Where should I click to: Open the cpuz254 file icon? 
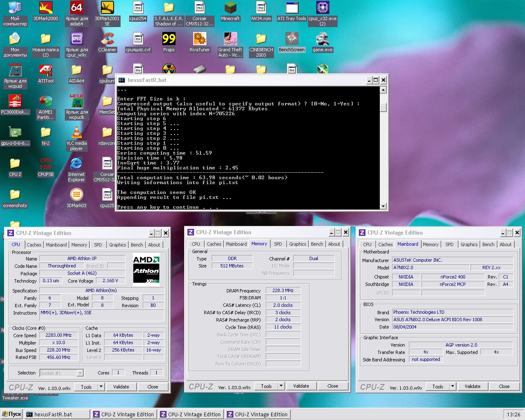coord(138,11)
